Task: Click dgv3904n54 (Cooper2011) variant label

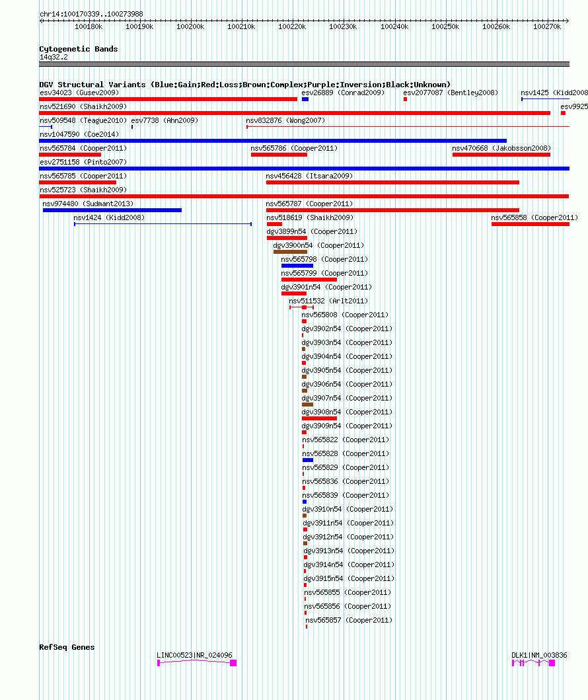Action: tap(347, 356)
